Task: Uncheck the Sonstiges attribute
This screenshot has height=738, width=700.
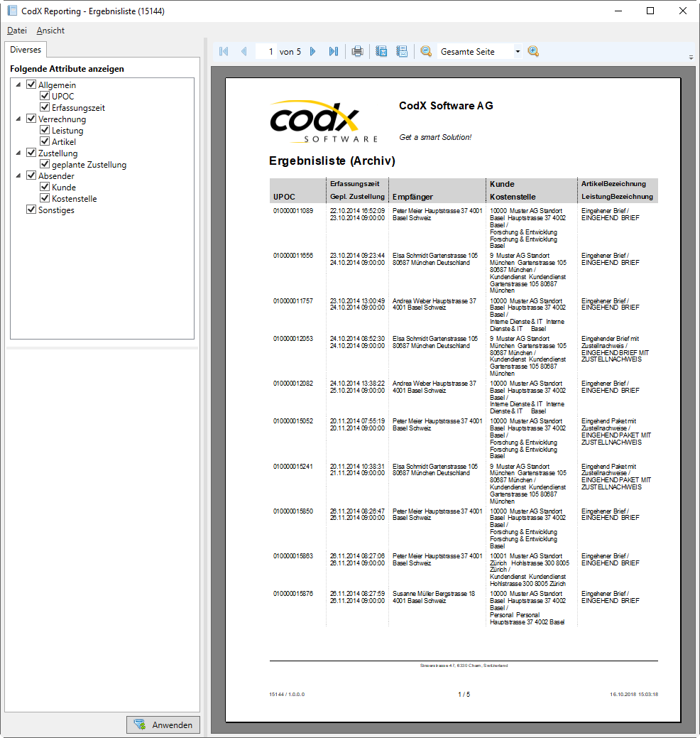Action: (31, 209)
